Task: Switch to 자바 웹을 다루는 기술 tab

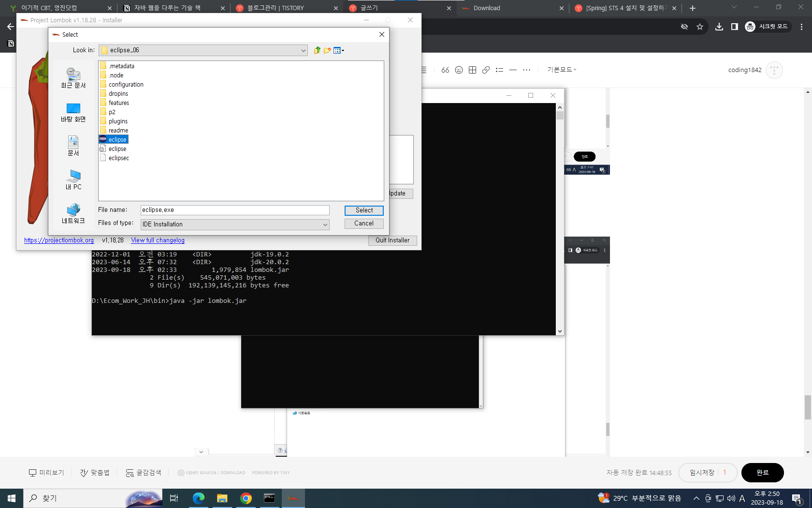Action: (x=174, y=8)
